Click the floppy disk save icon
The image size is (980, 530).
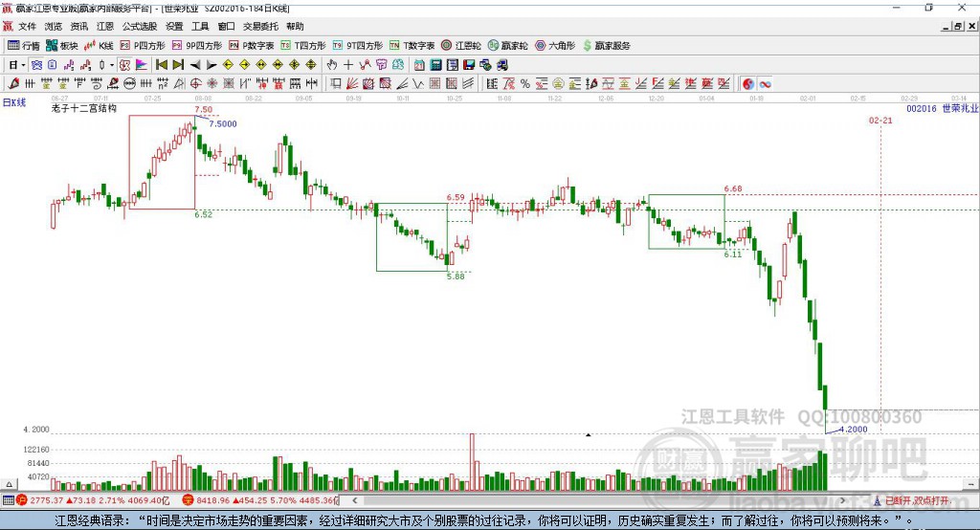click(x=469, y=65)
